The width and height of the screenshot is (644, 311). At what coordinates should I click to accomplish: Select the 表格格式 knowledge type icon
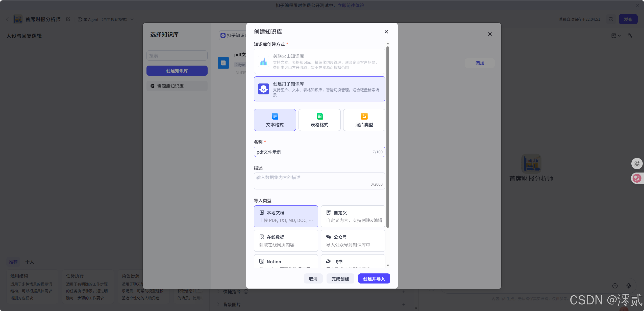click(x=319, y=120)
